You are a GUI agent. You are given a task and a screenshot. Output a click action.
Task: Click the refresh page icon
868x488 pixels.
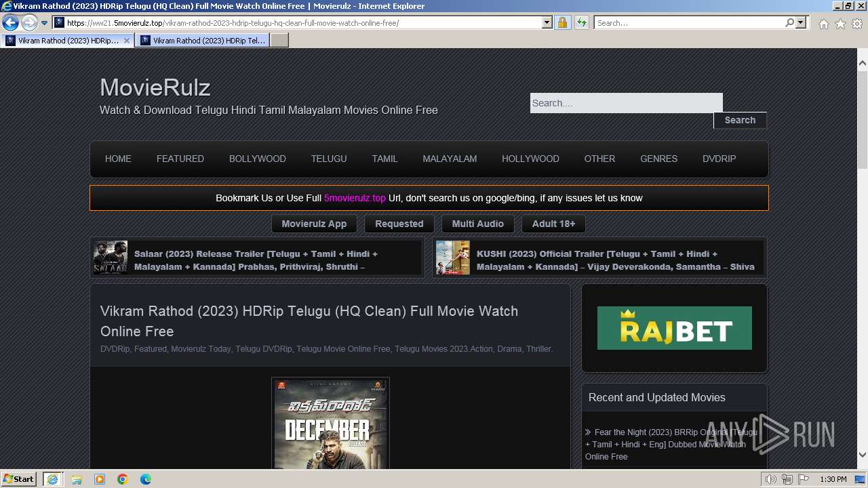coord(582,23)
